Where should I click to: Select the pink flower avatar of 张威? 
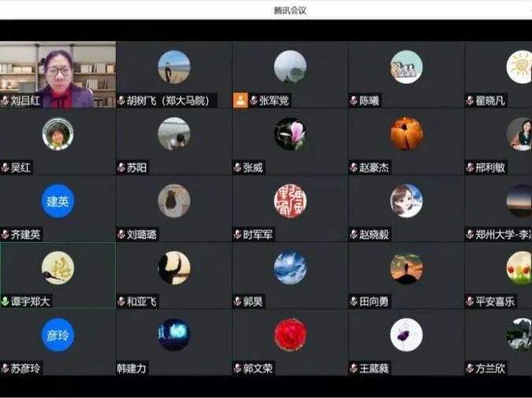[x=290, y=134]
